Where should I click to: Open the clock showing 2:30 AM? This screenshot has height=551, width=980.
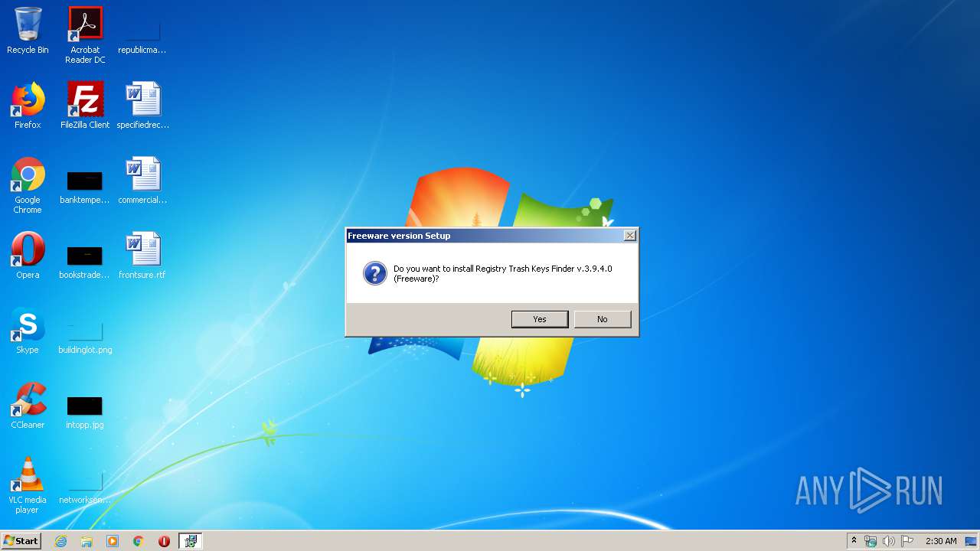[941, 541]
